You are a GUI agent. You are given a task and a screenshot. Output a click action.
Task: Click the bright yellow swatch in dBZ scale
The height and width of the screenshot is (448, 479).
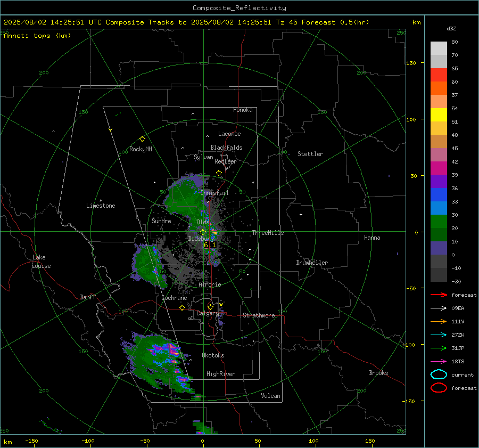pyautogui.click(x=439, y=115)
